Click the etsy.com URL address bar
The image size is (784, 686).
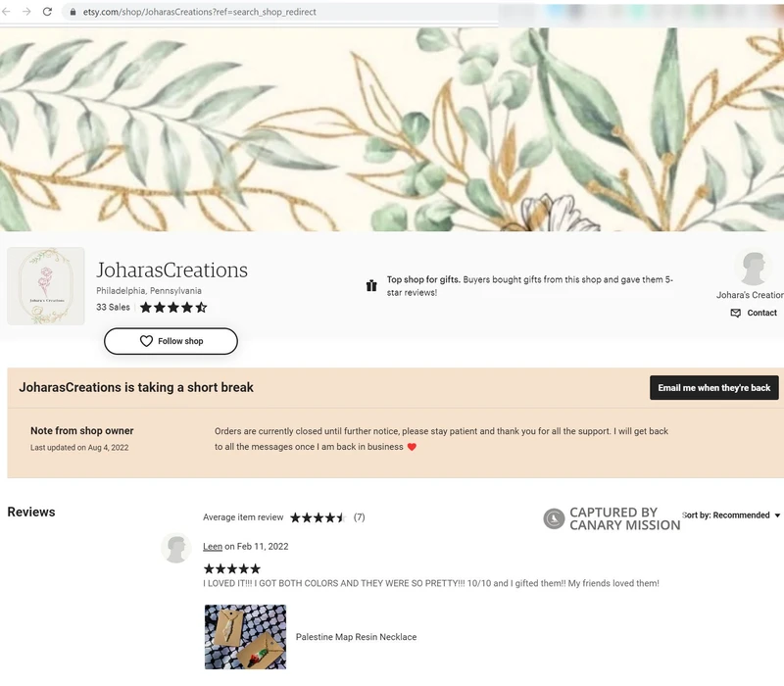click(280, 12)
